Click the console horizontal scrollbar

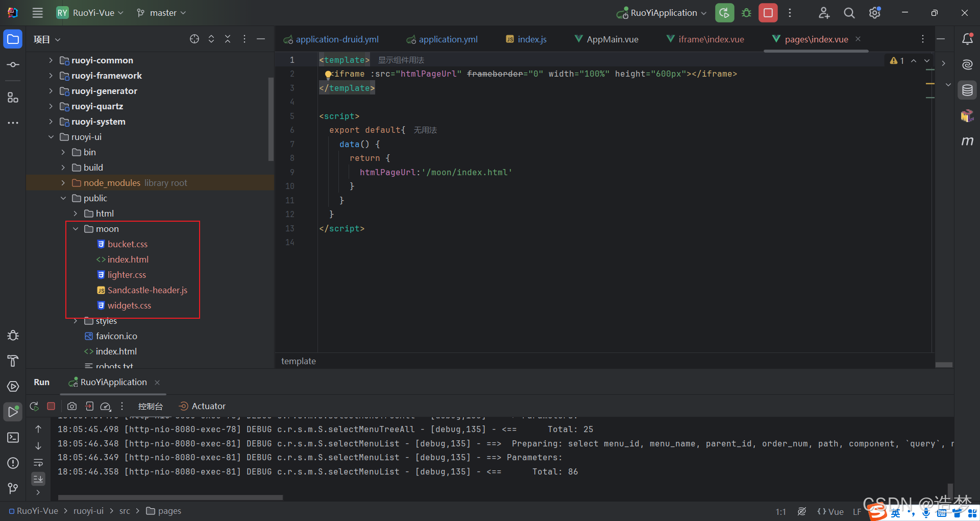coord(170,497)
